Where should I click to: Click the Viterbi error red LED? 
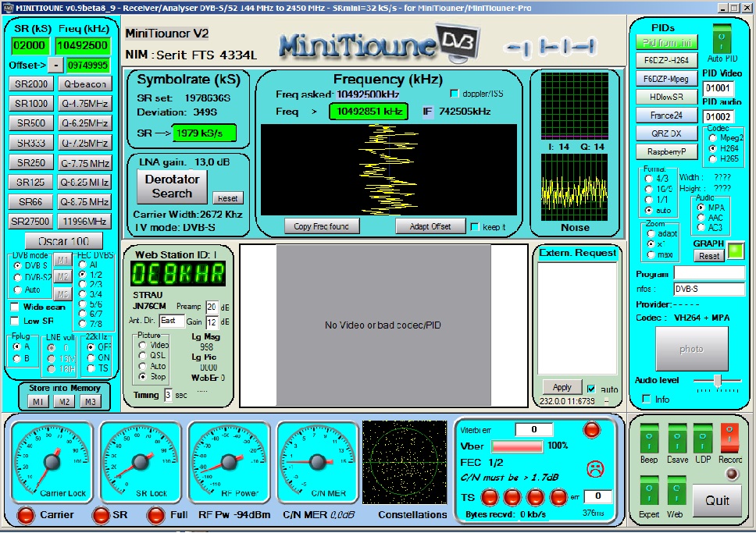(591, 429)
